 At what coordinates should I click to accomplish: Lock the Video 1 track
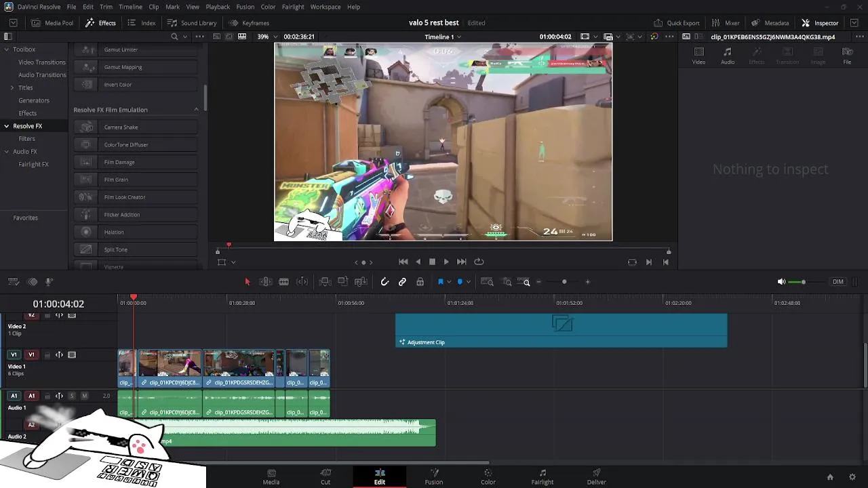point(47,355)
